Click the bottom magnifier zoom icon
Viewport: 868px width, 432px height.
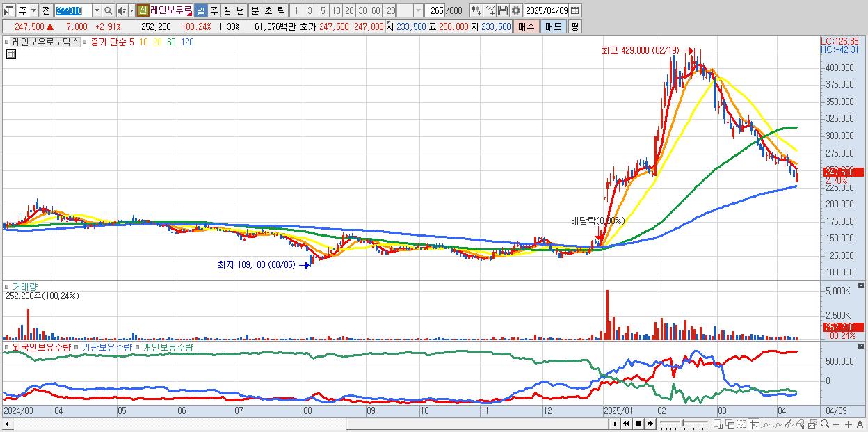pos(825,424)
